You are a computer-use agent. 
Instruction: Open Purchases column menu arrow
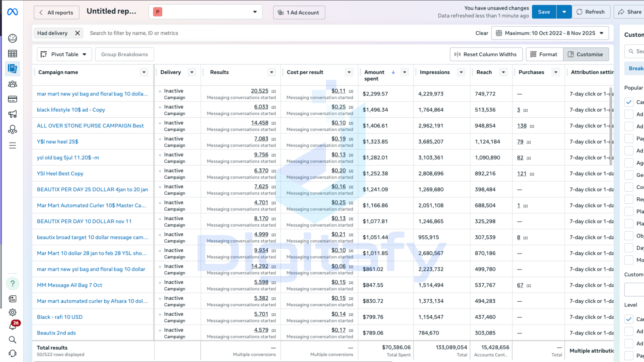pos(556,72)
